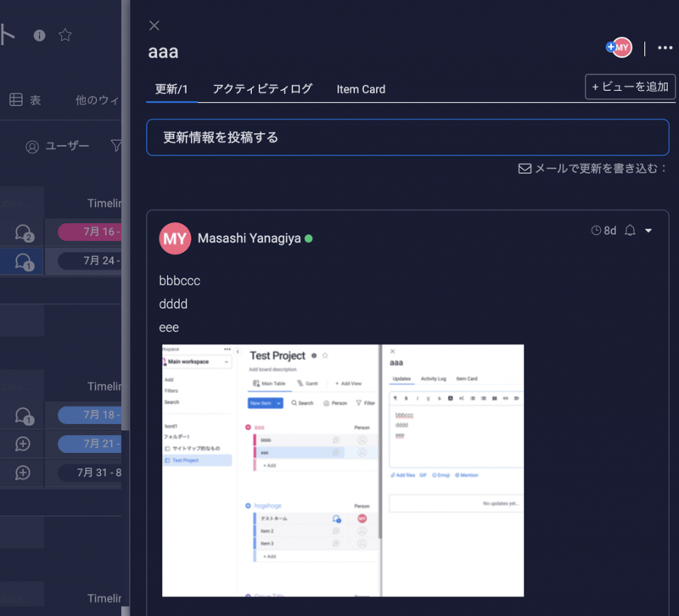Open the three-dot more options menu
This screenshot has height=616, width=679.
[665, 48]
